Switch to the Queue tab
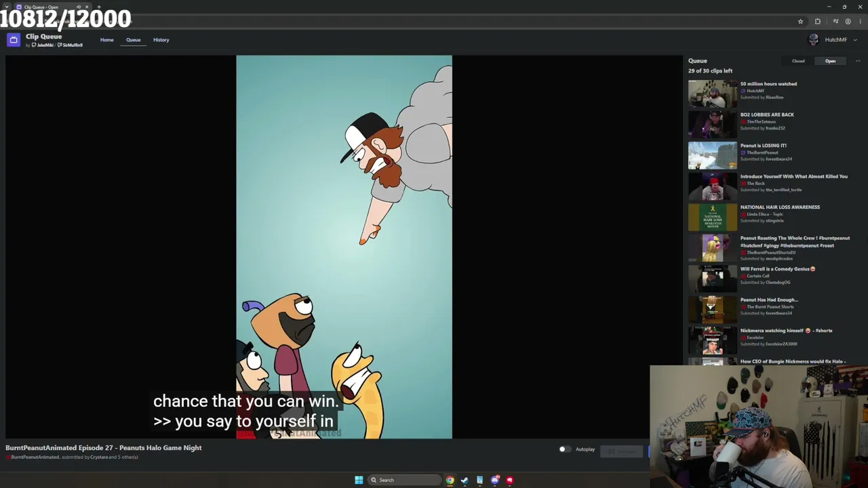The height and width of the screenshot is (488, 868). coord(133,40)
